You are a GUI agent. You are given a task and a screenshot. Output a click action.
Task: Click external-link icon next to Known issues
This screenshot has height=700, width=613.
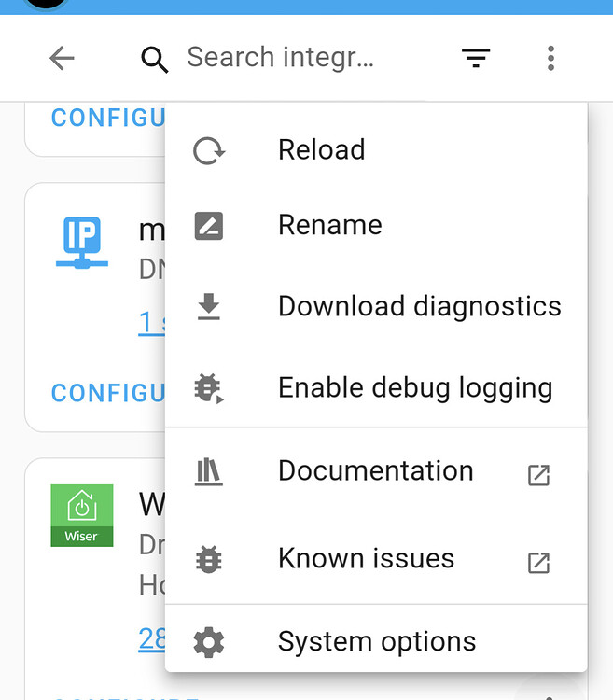[x=538, y=563]
